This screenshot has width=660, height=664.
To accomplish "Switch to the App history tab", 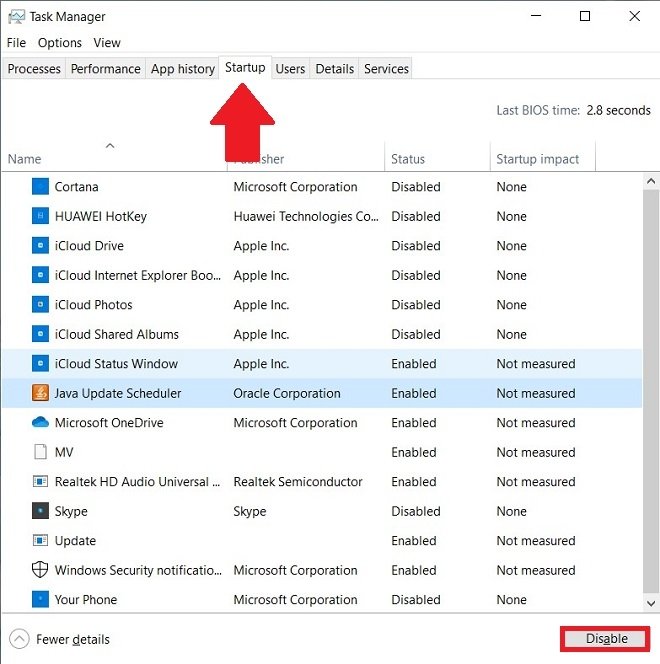I will point(183,69).
